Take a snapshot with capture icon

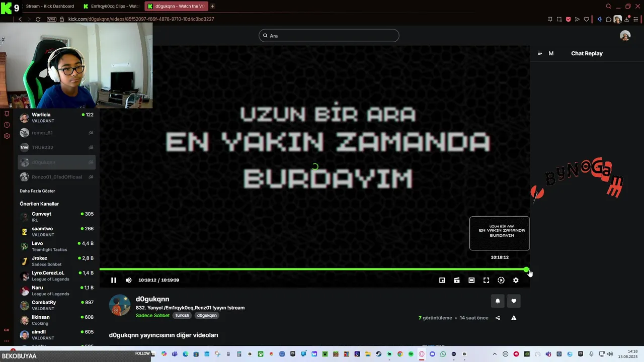click(x=559, y=19)
